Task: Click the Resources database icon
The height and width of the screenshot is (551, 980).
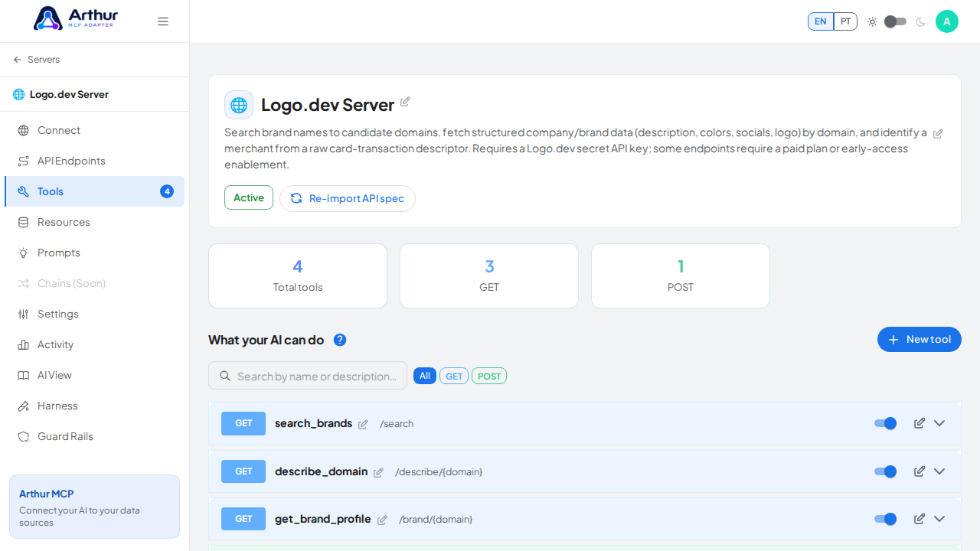Action: [24, 222]
